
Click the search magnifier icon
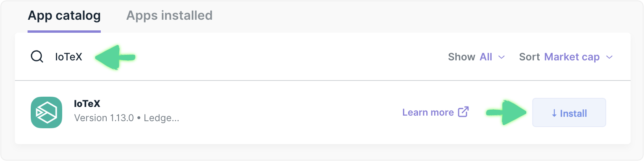coord(37,57)
